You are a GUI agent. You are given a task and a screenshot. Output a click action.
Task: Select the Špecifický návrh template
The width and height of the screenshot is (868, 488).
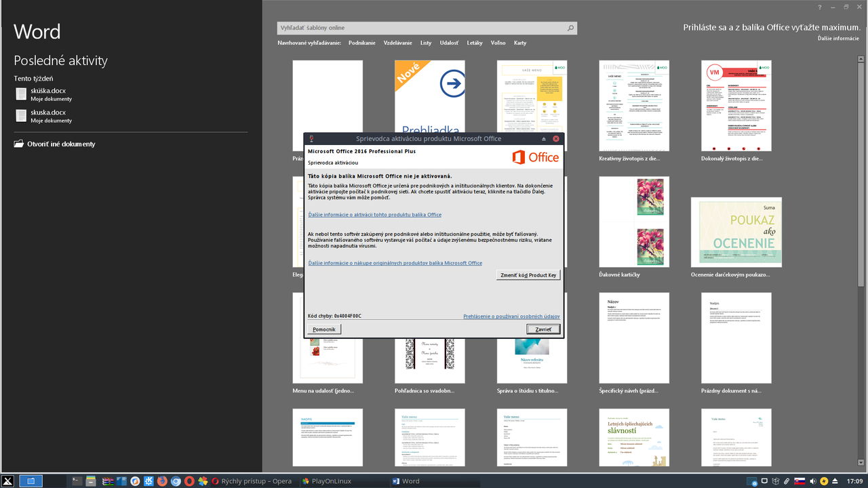tap(634, 338)
